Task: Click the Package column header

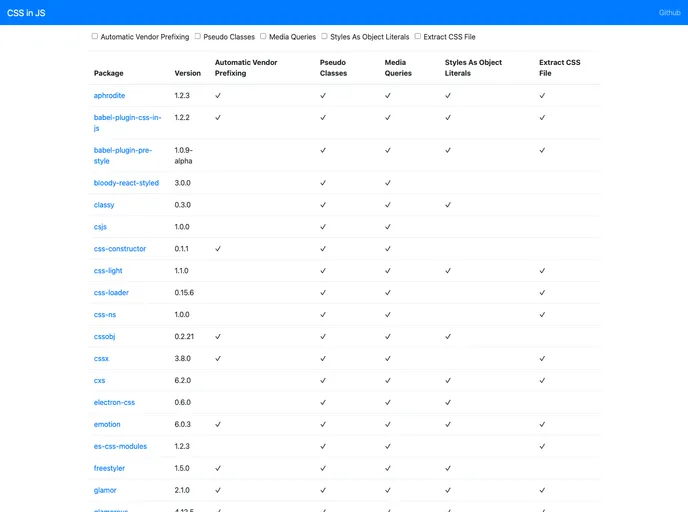Action: [108, 73]
